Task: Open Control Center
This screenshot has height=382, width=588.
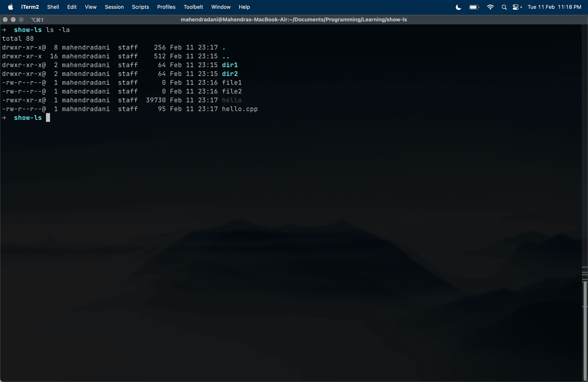Action: tap(516, 7)
